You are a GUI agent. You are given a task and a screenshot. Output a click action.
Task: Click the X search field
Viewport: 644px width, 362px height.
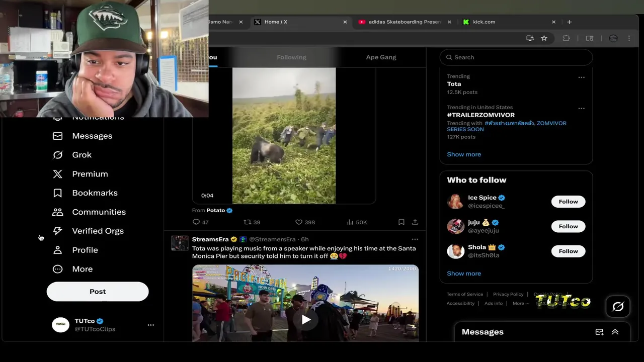pyautogui.click(x=516, y=57)
